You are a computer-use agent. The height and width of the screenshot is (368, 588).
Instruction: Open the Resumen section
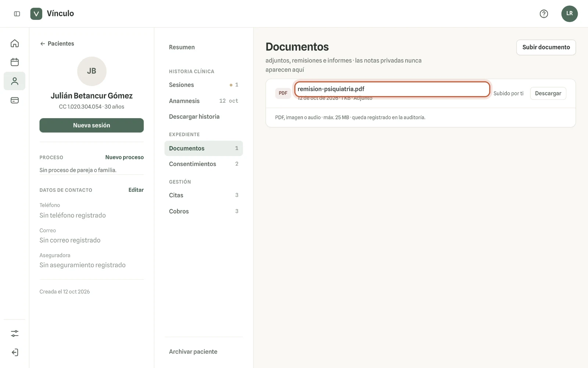204,47
